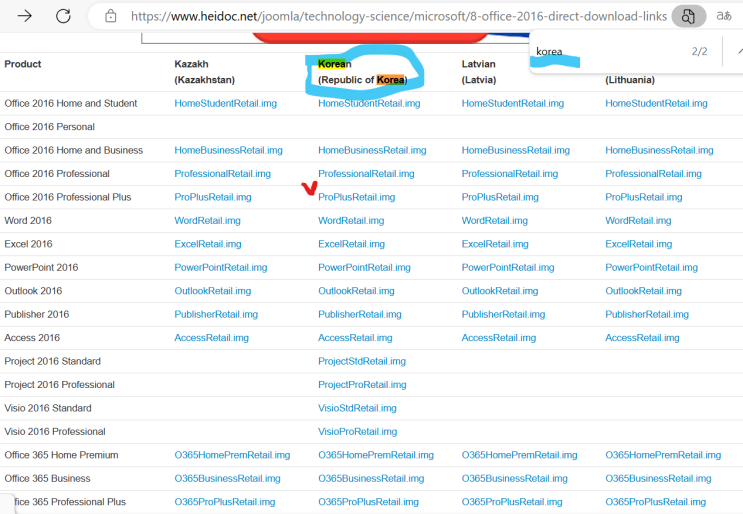Open Latvian OutlookRetail.img link
This screenshot has height=514, width=743.
pos(500,291)
